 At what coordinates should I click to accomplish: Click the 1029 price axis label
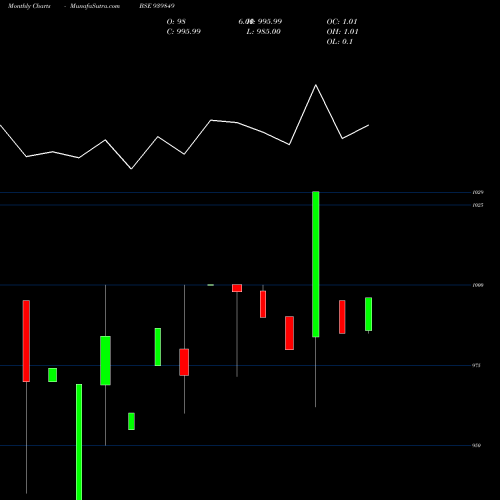[x=478, y=192]
